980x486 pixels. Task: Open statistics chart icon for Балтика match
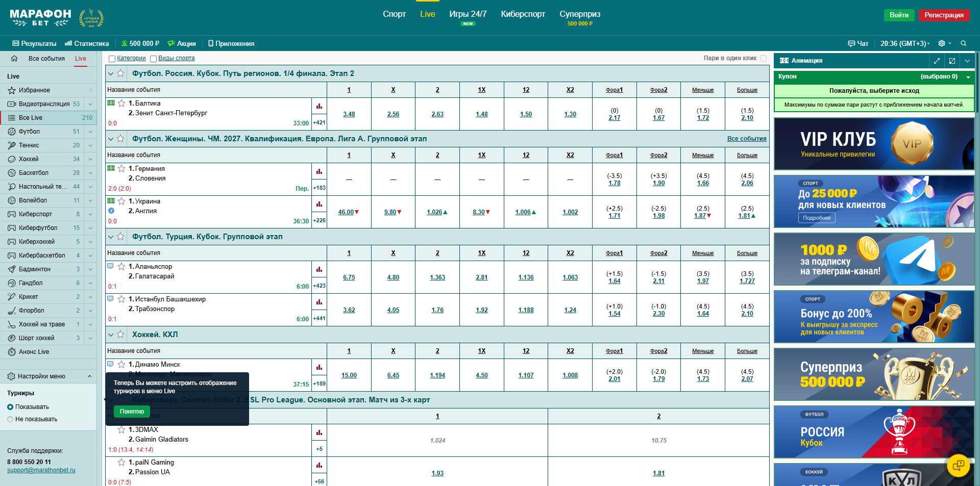point(319,107)
